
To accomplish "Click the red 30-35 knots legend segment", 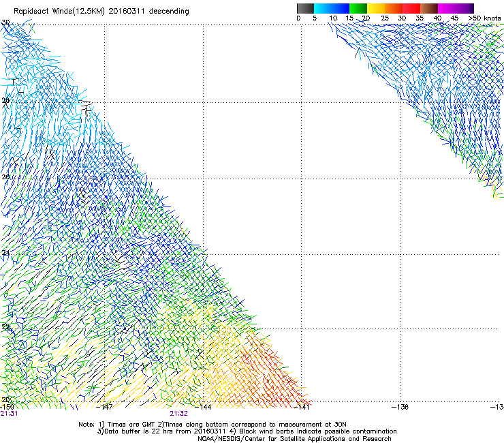I will point(411,8).
